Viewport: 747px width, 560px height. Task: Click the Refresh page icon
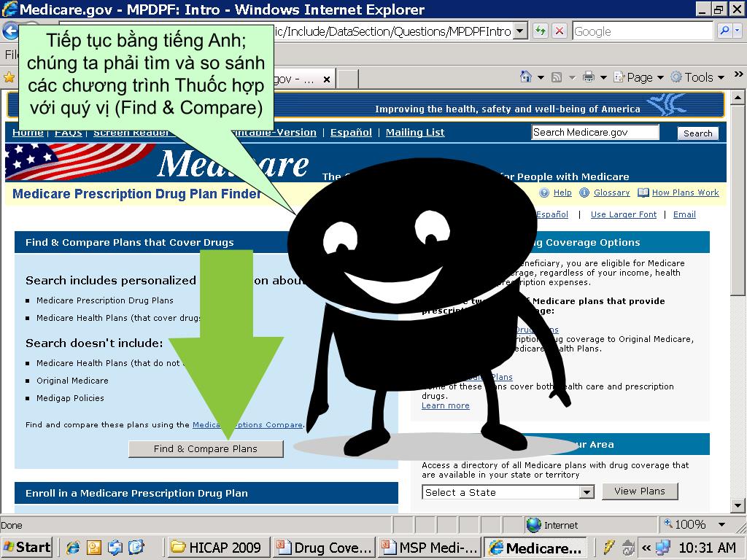tap(541, 31)
